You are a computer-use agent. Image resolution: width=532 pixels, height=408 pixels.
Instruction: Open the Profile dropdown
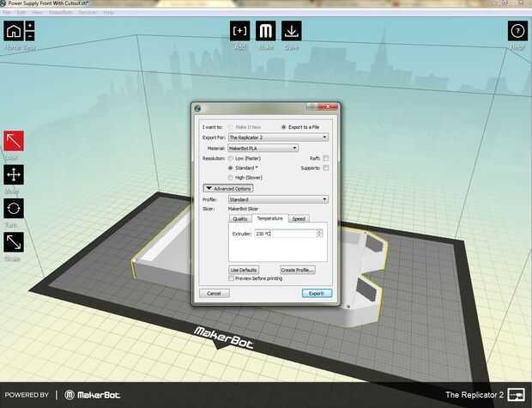(278, 199)
